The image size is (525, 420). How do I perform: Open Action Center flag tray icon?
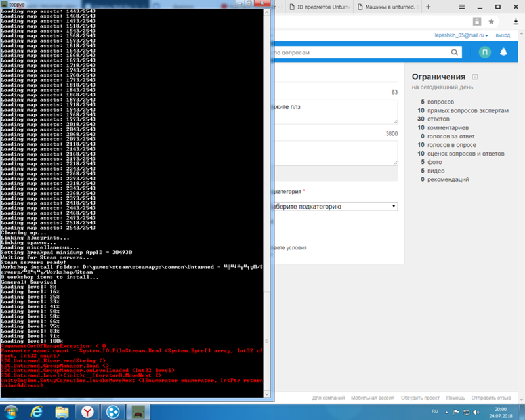456,412
